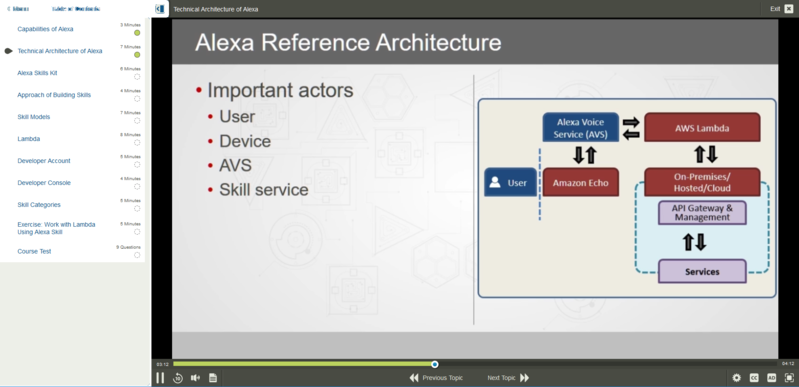Click status circle for Developer Account
799x387 pixels.
(x=137, y=165)
